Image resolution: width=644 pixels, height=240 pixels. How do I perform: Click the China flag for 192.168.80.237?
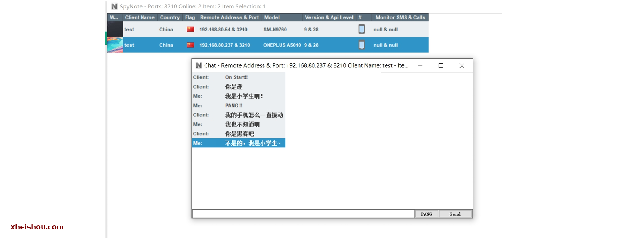(190, 45)
